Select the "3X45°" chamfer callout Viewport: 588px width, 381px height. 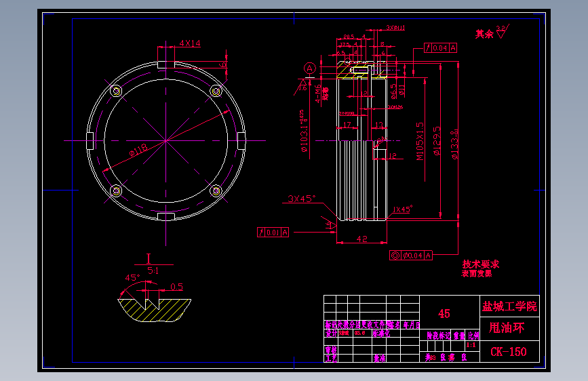[x=302, y=199]
